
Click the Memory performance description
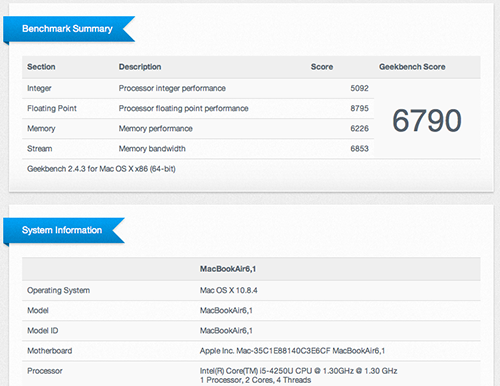156,129
